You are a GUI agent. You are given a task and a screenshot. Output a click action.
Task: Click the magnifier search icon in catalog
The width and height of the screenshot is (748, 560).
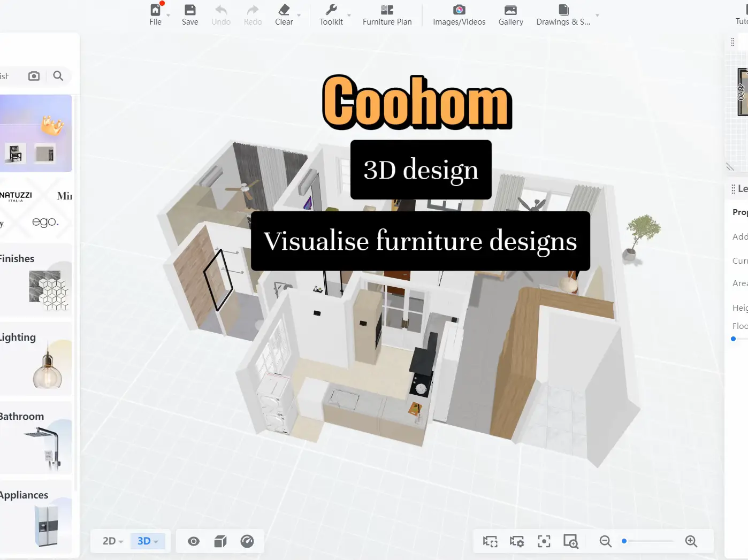click(x=58, y=76)
